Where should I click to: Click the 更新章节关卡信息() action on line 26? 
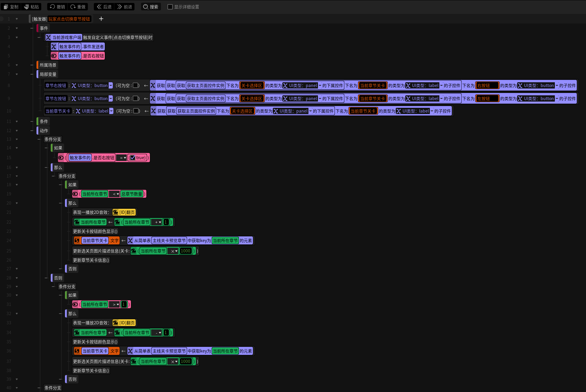(x=91, y=260)
